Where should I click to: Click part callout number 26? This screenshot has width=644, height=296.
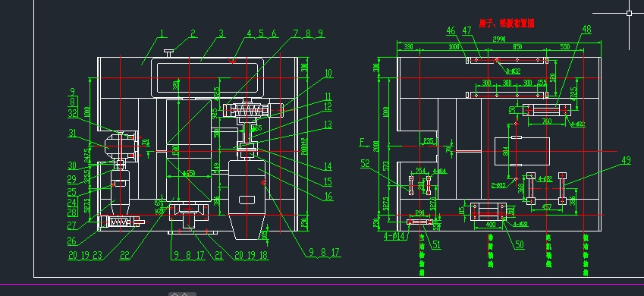(72, 241)
